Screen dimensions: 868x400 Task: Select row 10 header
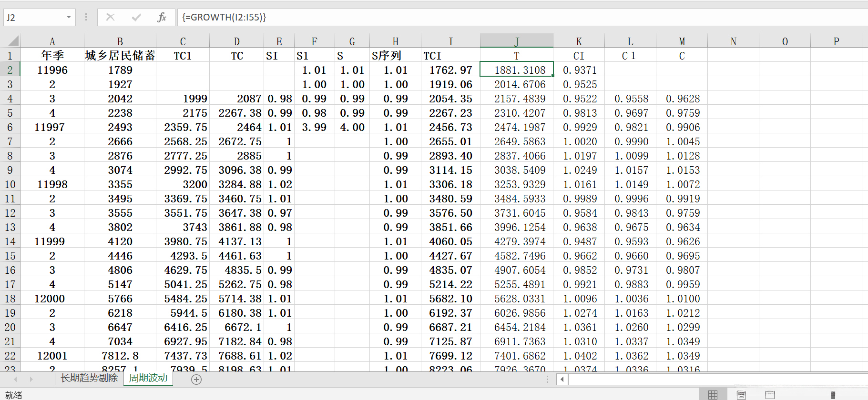coord(10,184)
